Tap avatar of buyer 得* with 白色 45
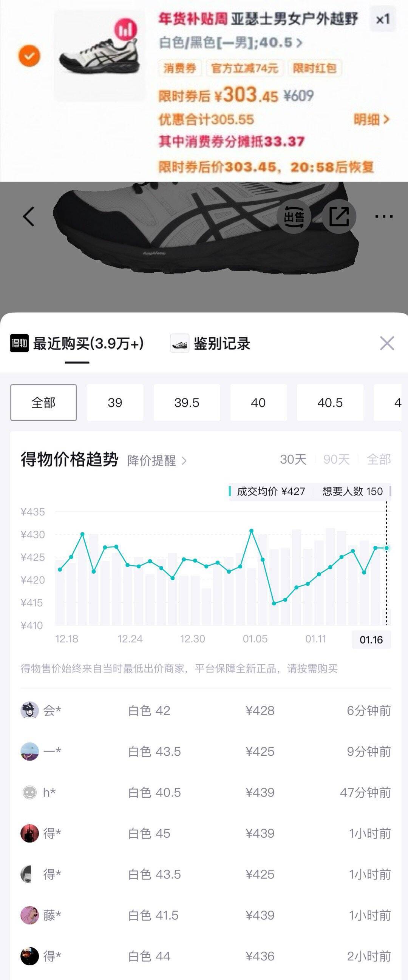Screen dimensions: 408x980 [30, 833]
